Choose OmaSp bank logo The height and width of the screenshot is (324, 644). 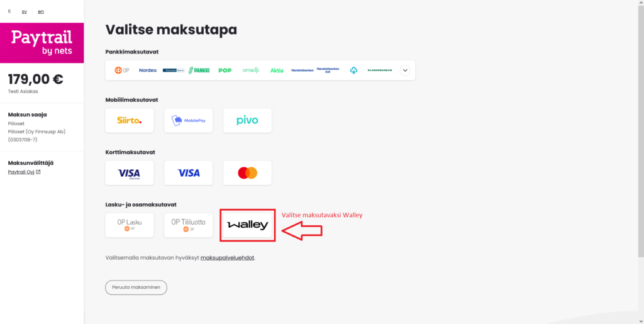(x=250, y=70)
